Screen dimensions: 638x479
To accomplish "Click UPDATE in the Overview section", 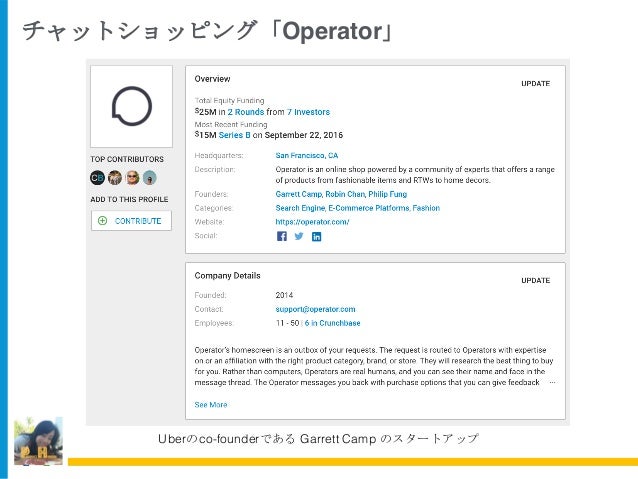I will pos(535,83).
